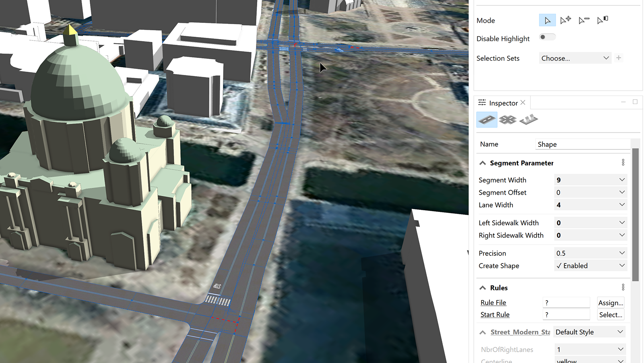644x363 pixels.
Task: Open the Selection Sets Choose dropdown
Action: click(x=575, y=58)
